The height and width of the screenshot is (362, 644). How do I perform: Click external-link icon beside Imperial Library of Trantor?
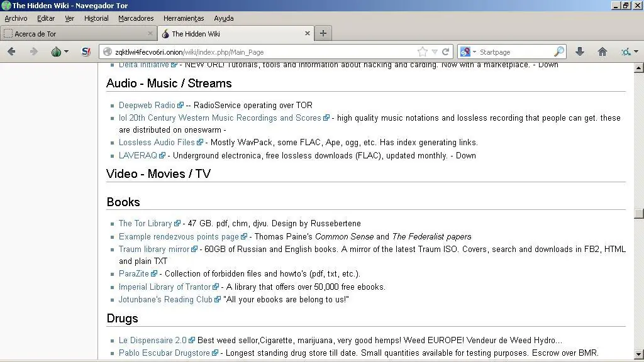(x=216, y=287)
